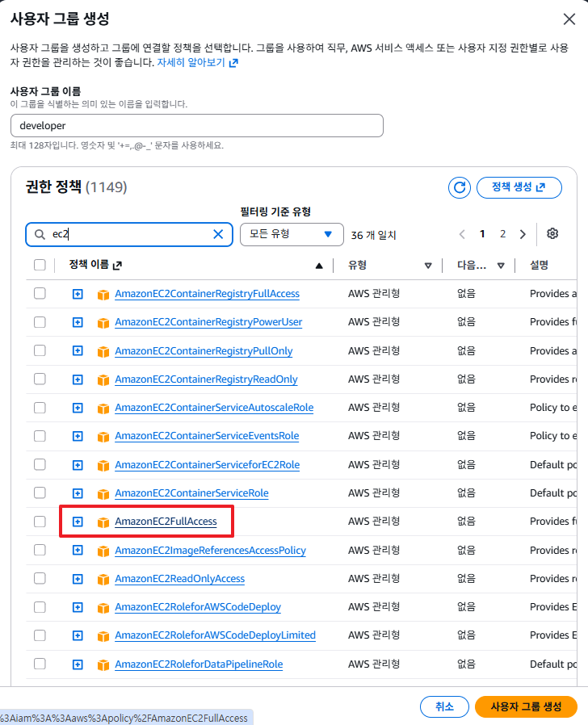
Task: Expand AmazonEC2ContainerServiceAutoscaleRole row
Action: [x=78, y=408]
